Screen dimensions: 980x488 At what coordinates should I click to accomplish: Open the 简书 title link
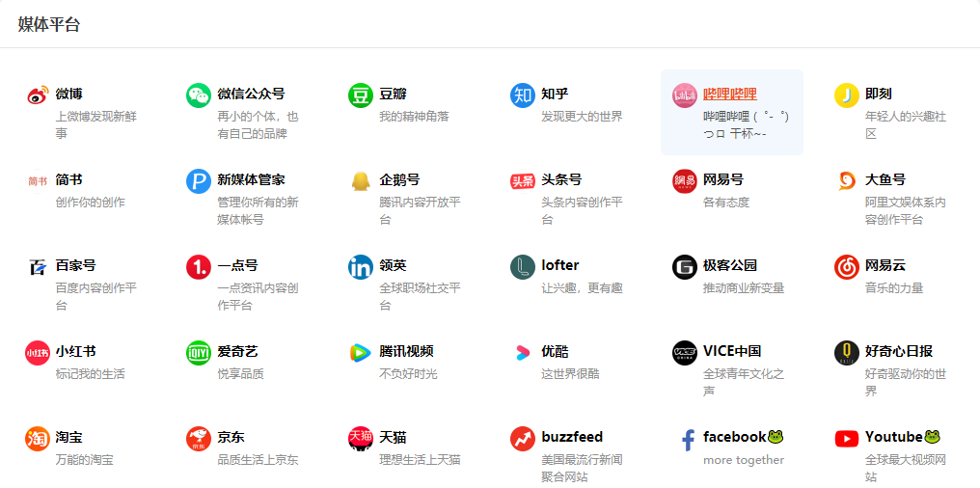pos(68,180)
